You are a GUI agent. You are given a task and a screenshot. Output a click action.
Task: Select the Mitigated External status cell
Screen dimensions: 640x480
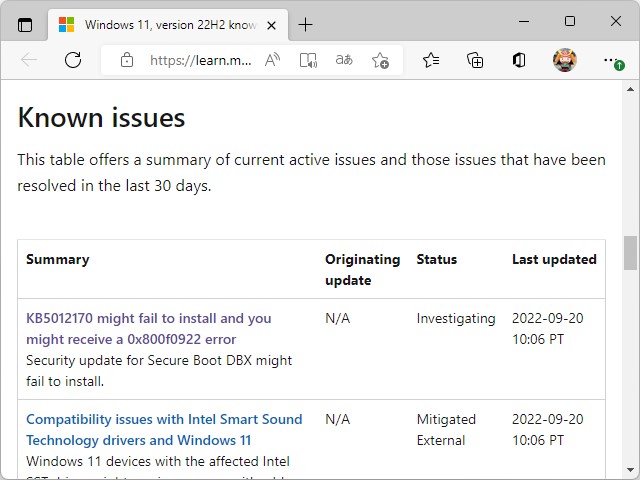click(x=446, y=430)
